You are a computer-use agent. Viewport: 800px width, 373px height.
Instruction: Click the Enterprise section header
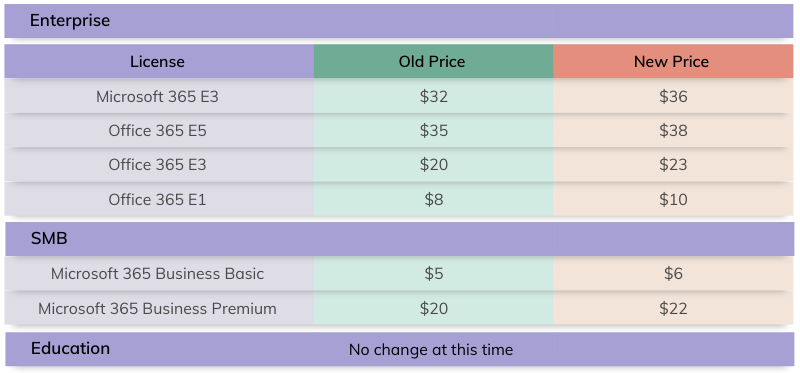[398, 21]
